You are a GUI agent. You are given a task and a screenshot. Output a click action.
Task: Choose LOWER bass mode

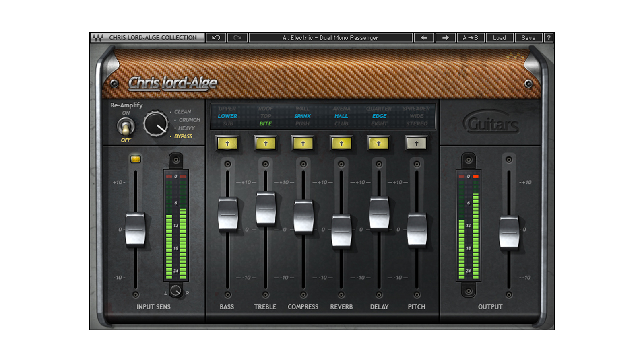tap(227, 116)
